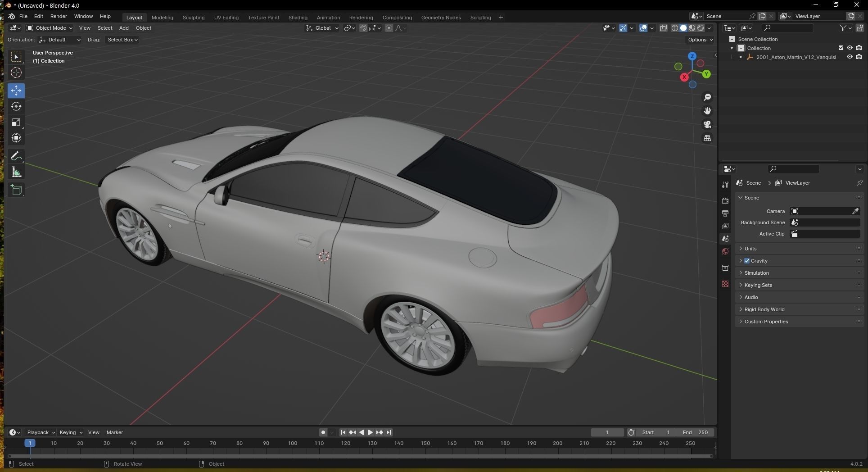
Task: Toggle Collection exclude from view layer checkbox
Action: tap(841, 48)
